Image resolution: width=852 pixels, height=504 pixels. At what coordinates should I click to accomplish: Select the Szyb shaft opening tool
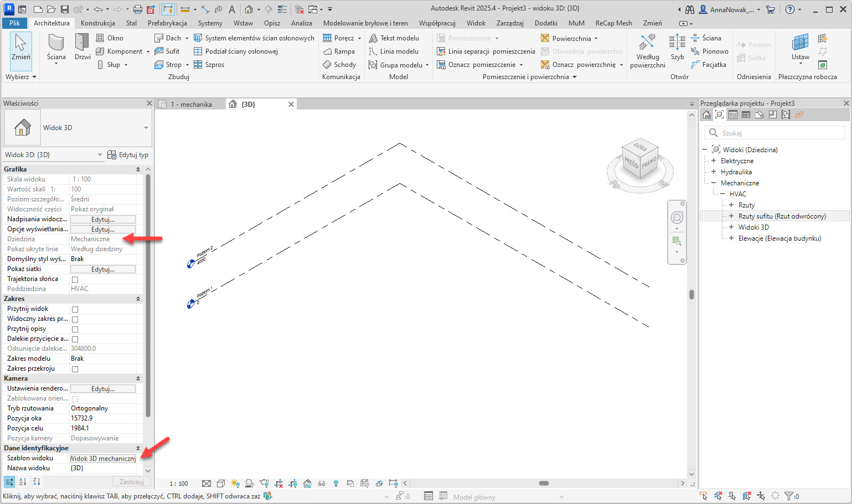point(677,46)
